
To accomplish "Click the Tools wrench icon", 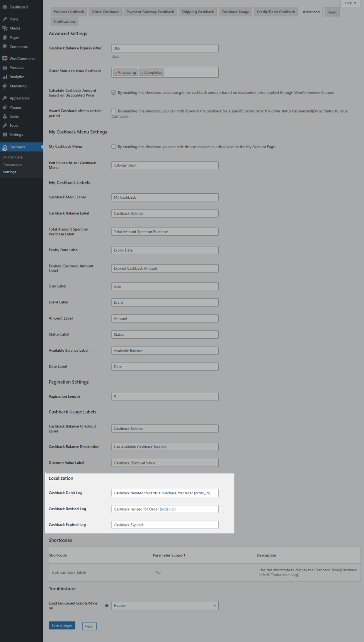I will pyautogui.click(x=5, y=126).
